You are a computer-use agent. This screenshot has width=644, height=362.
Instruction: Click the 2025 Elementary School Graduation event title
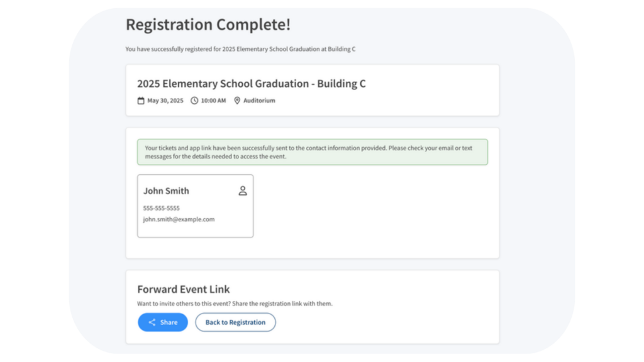(x=252, y=84)
